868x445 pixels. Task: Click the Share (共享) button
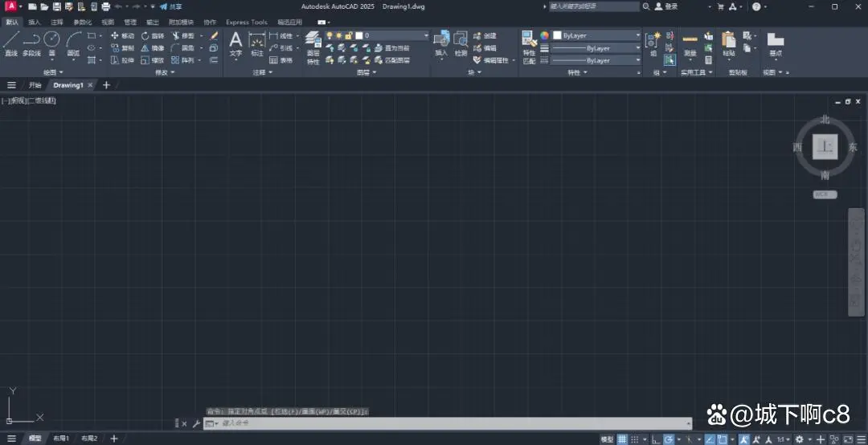170,6
